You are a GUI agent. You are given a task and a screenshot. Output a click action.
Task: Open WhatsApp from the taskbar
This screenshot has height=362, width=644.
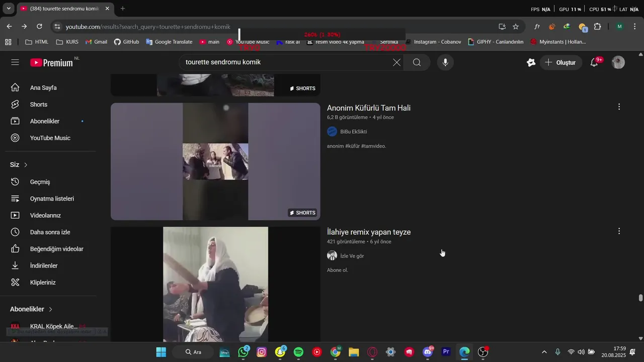click(244, 352)
